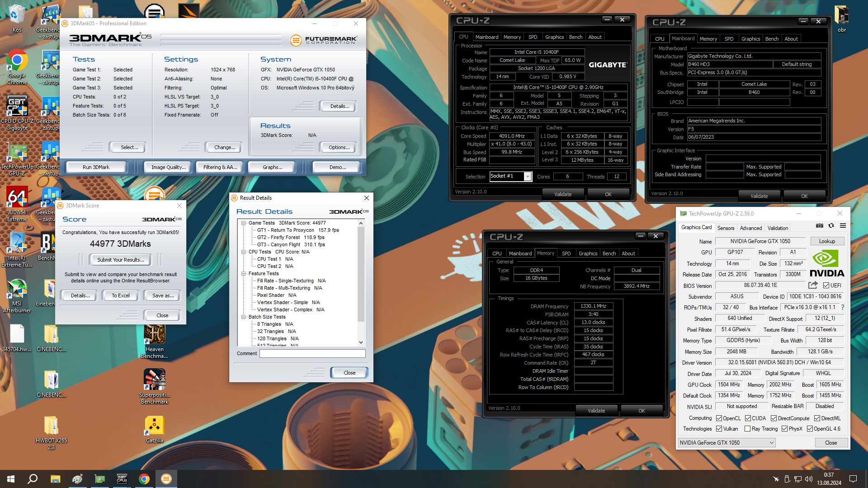Toggle the UEFI checkbox in GPU-Z
868x488 pixels.
click(x=826, y=286)
